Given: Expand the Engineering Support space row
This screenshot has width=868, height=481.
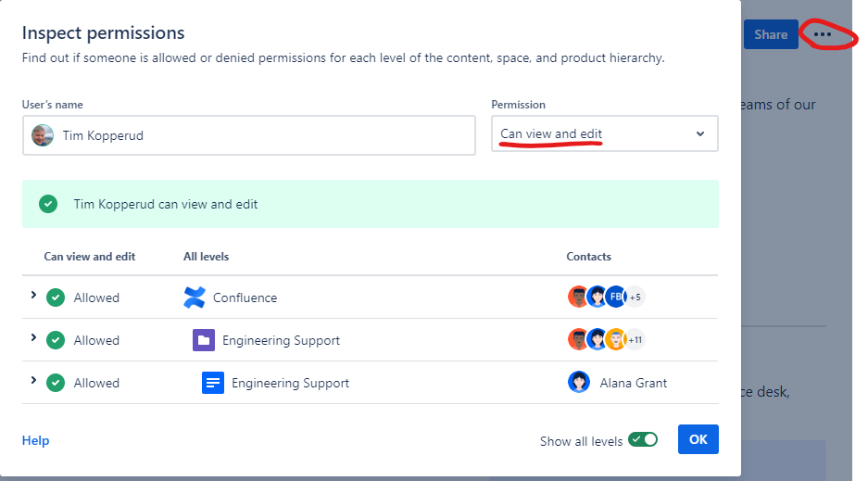Looking at the screenshot, I should pos(33,337).
